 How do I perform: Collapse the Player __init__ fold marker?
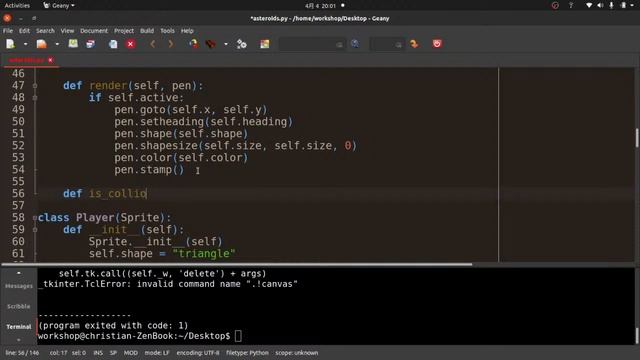click(x=35, y=229)
